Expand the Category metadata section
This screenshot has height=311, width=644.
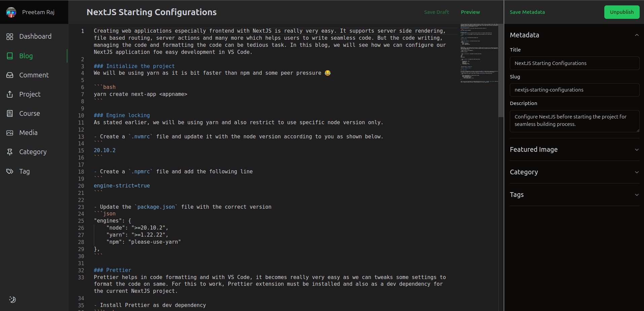pos(574,172)
